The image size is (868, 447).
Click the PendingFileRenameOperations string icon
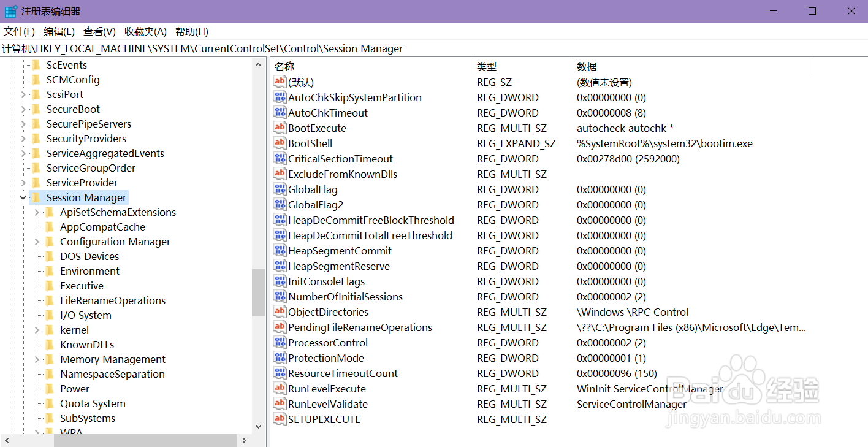tap(280, 327)
